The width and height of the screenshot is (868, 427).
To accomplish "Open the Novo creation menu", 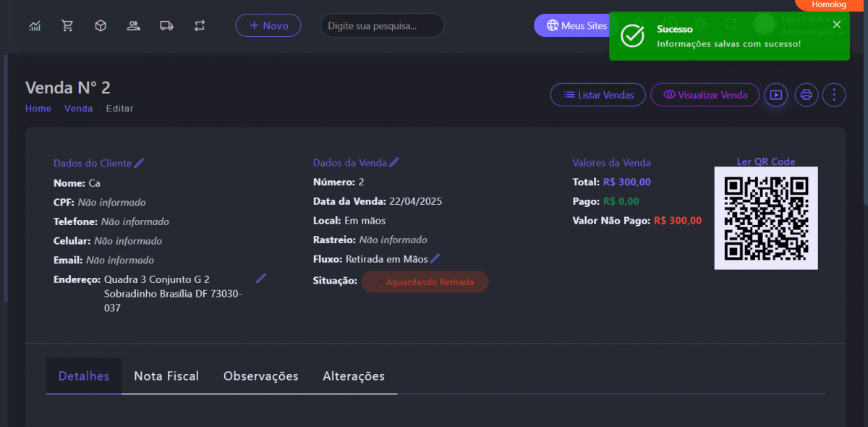I will click(x=268, y=25).
